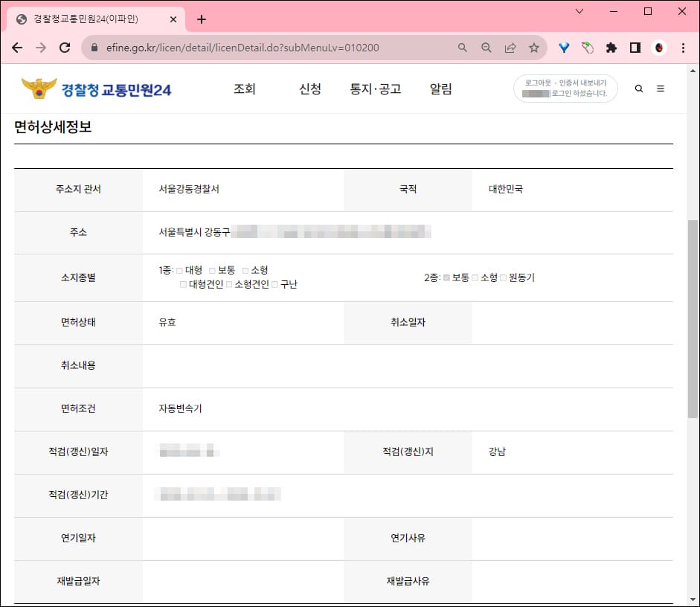This screenshot has width=700, height=607.
Task: Open Chrome's three-dot menu
Action: [x=683, y=46]
